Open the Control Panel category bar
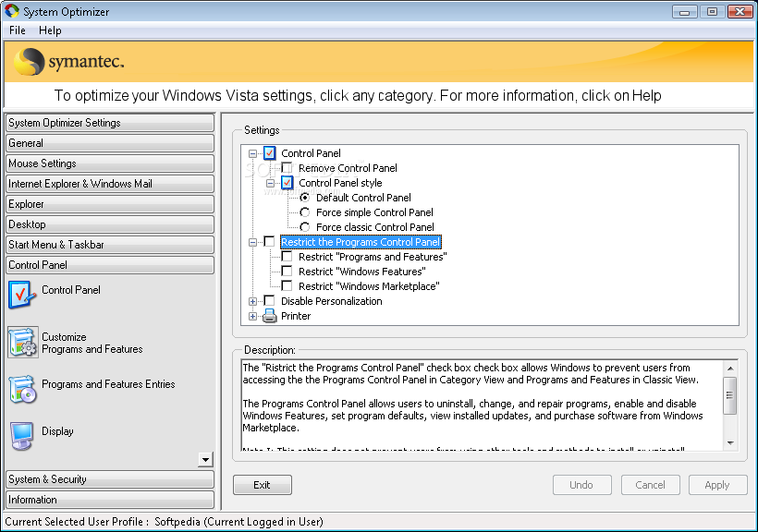 coord(110,265)
